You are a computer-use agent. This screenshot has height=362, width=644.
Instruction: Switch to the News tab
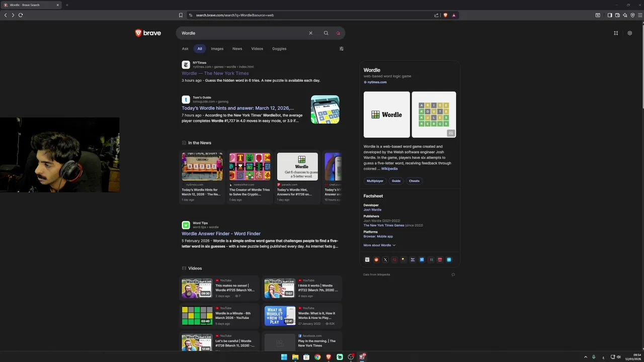[x=237, y=49]
